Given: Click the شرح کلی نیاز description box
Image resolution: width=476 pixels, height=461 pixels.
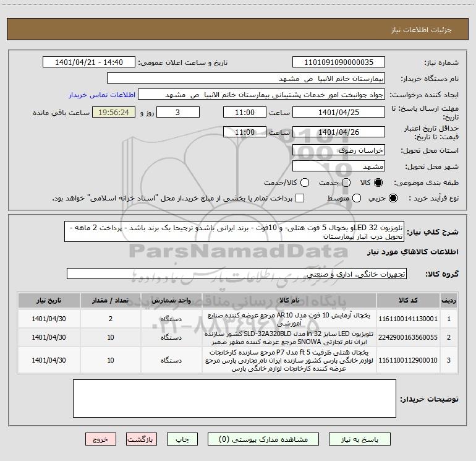Looking at the screenshot, I should 234,231.
